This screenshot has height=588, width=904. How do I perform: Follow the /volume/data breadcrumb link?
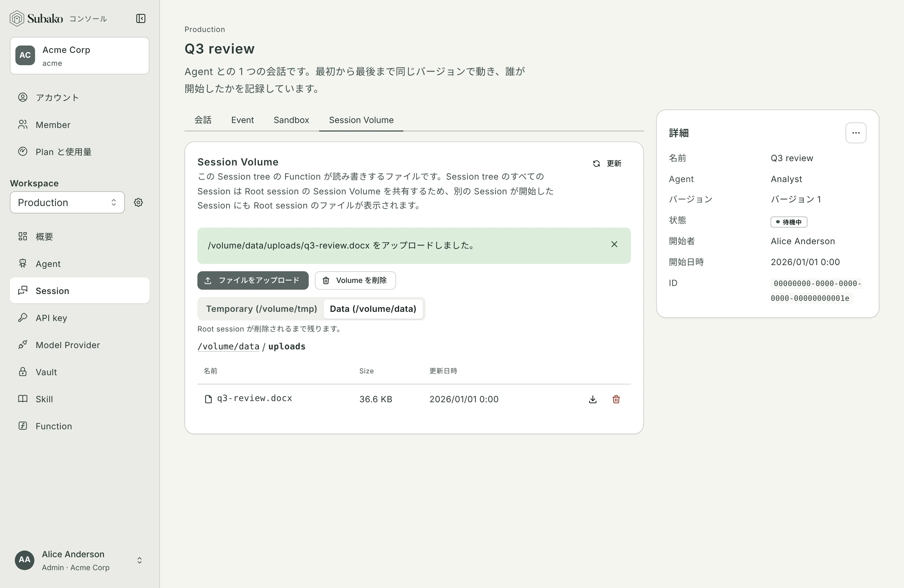point(228,346)
